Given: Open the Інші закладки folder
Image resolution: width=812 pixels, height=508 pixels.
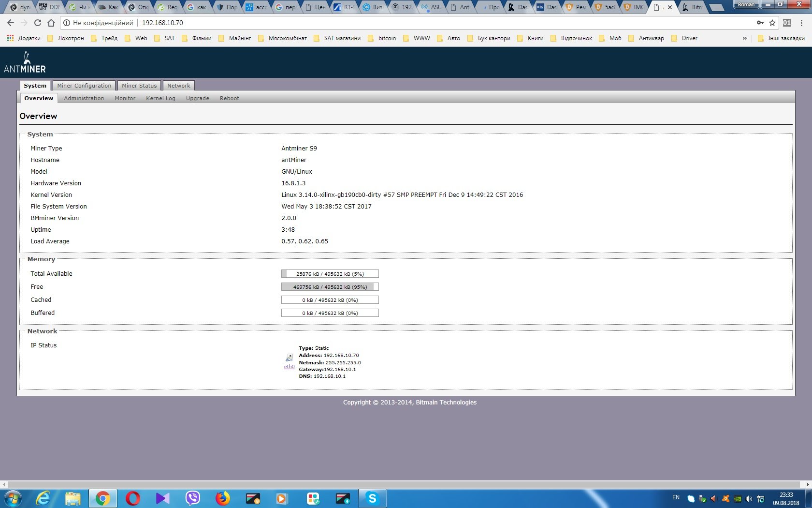Looking at the screenshot, I should [781, 38].
